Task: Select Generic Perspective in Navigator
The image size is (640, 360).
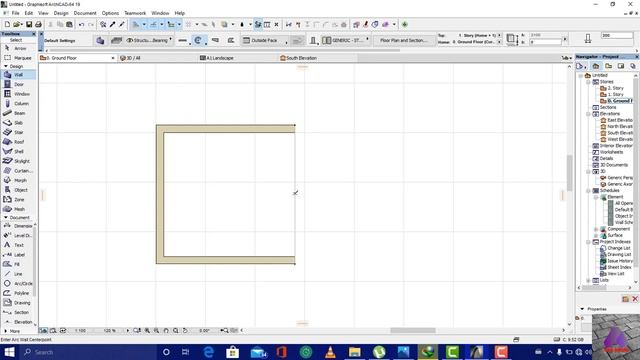Action: [x=616, y=178]
